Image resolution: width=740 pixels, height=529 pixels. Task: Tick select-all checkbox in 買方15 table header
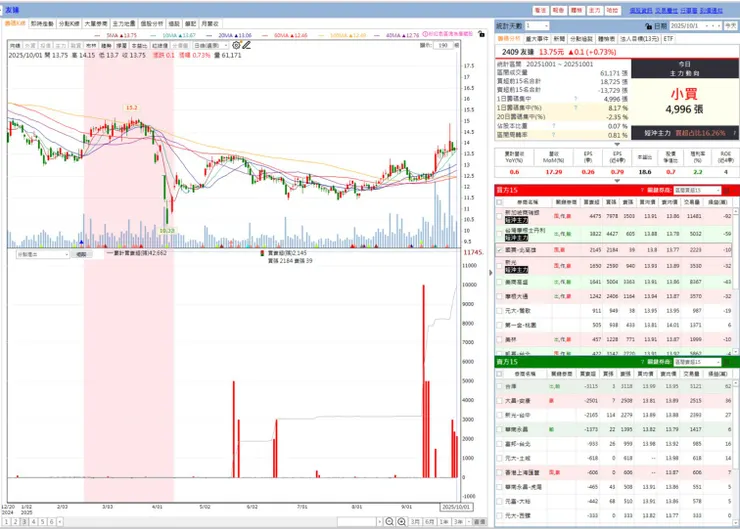click(499, 202)
